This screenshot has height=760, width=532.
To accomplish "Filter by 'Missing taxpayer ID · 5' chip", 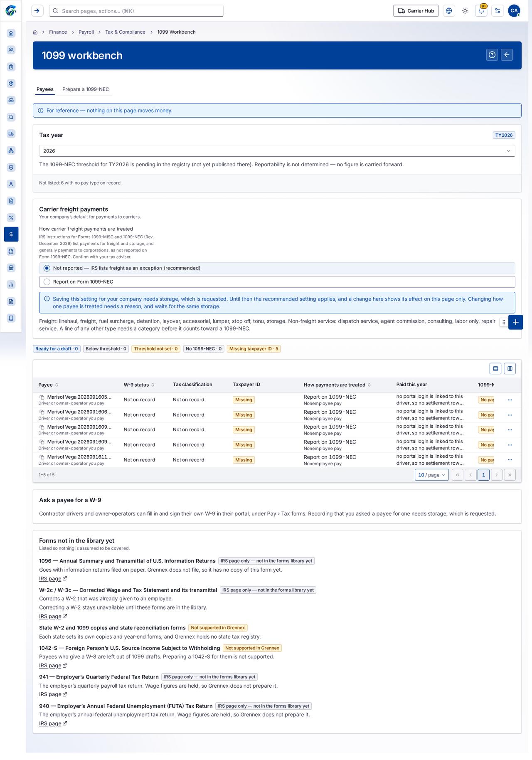I will [254, 349].
